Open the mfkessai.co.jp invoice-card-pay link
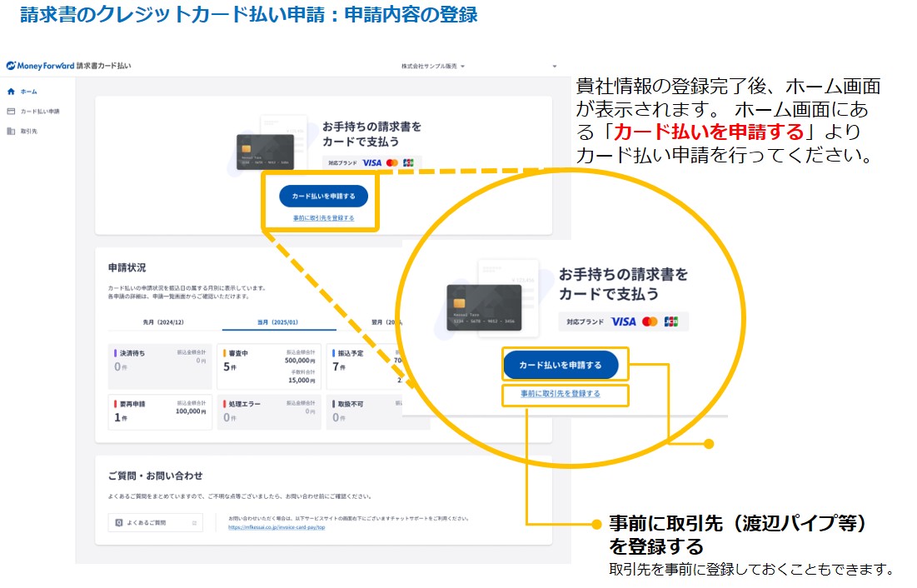 [x=276, y=528]
